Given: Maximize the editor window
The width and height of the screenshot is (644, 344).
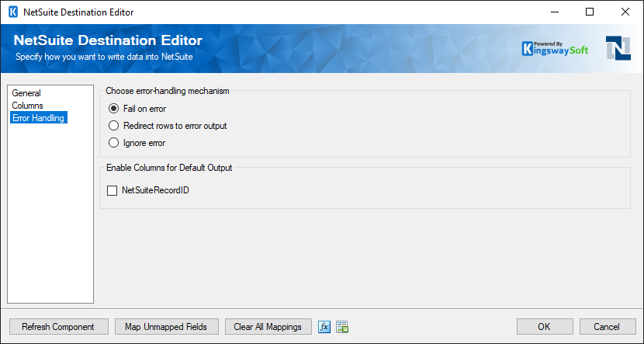Looking at the screenshot, I should click(x=590, y=12).
